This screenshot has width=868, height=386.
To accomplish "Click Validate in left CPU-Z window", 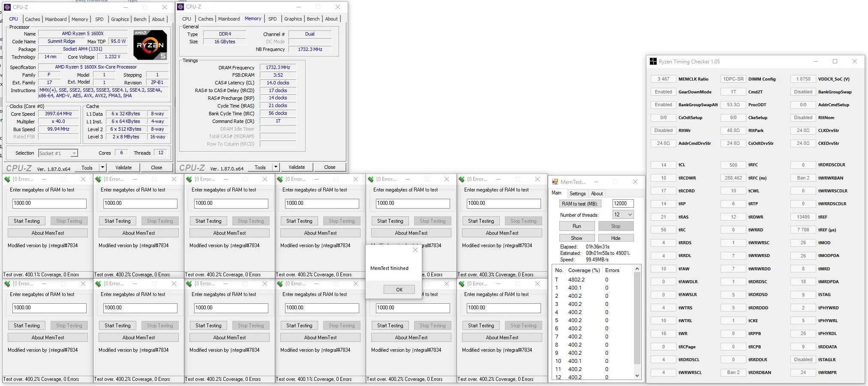I will [123, 168].
